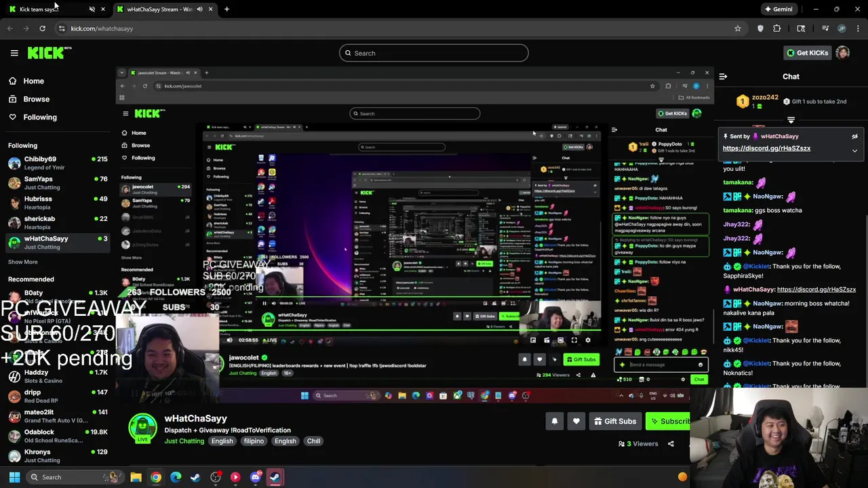Click the Subscribe button
The width and height of the screenshot is (868, 488).
(669, 422)
